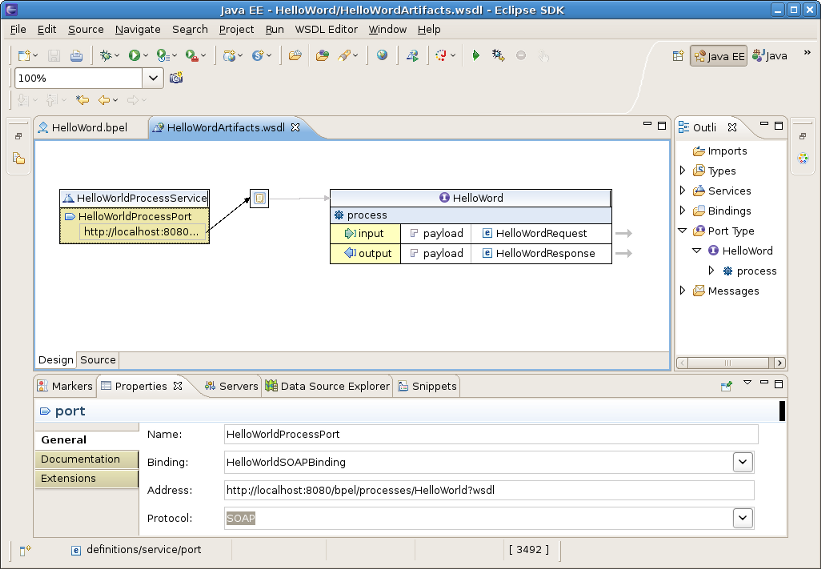Open the WSDL Editor menu
This screenshot has height=569, width=821.
coord(326,29)
